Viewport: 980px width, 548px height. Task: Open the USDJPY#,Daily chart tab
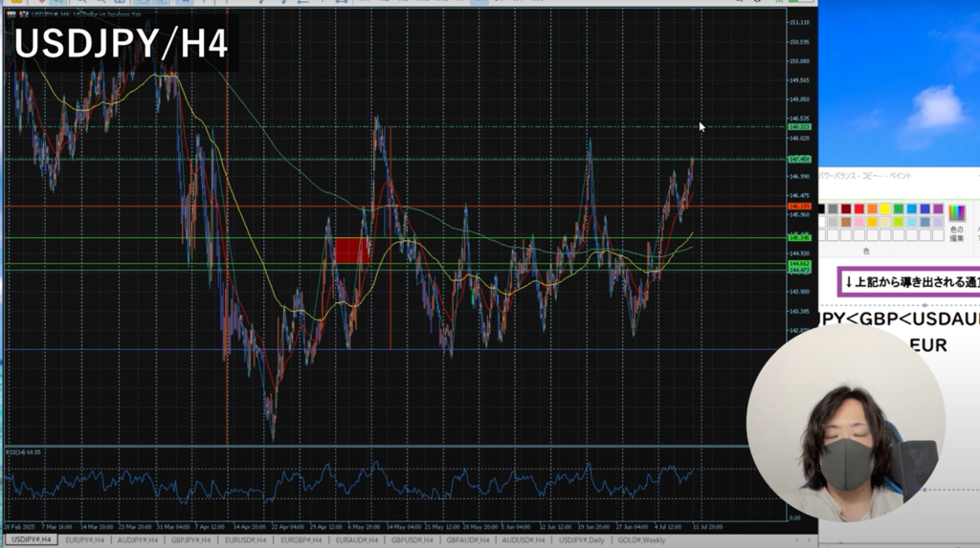coord(581,540)
